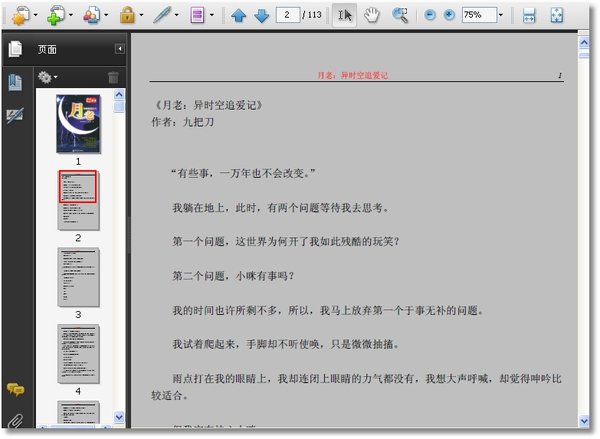Click the line starting with 第一个问题

(286, 242)
